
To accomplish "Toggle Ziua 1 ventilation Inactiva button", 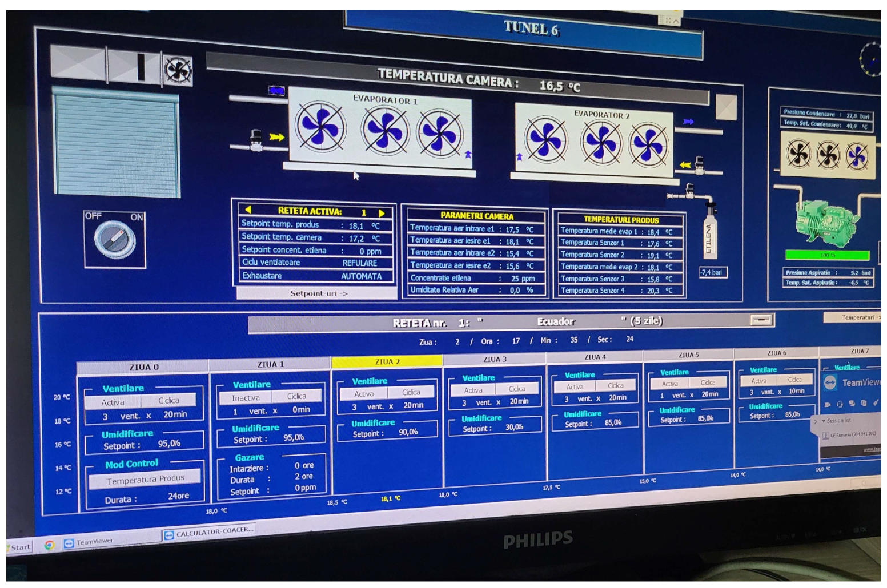I will coord(246,397).
